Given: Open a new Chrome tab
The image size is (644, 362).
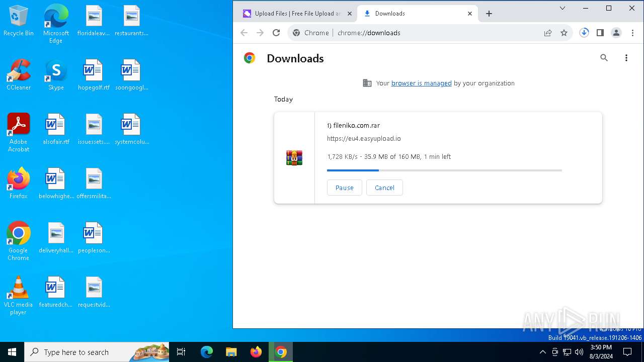Looking at the screenshot, I should coord(489,14).
